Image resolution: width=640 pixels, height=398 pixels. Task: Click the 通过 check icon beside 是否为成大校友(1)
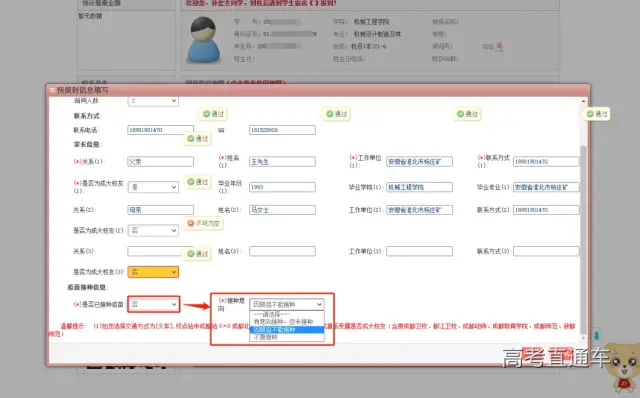click(191, 182)
